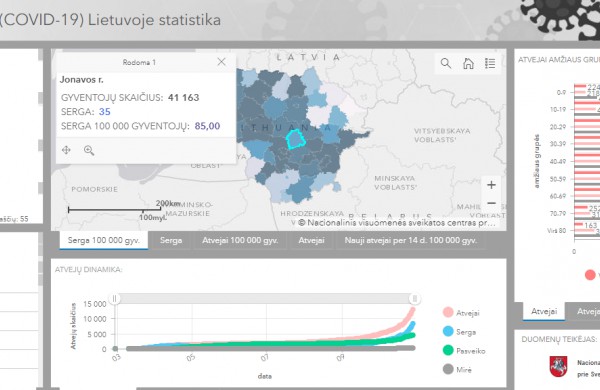Zoom out on the map

491,203
